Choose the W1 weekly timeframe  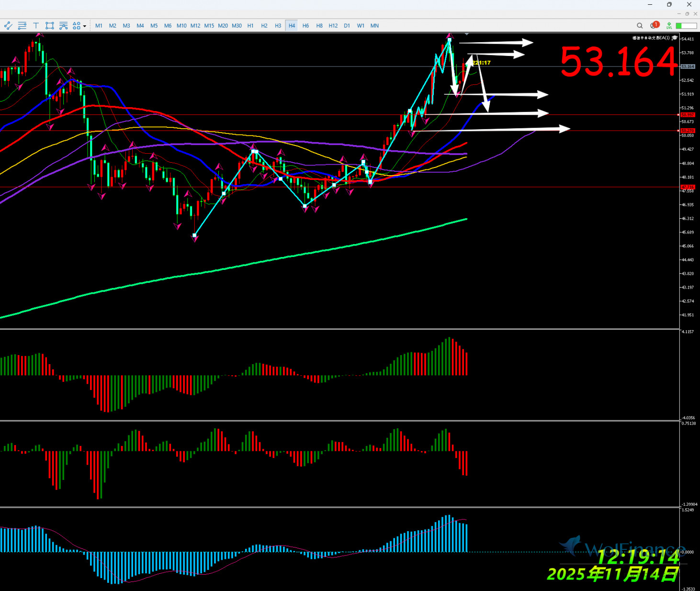tap(361, 26)
